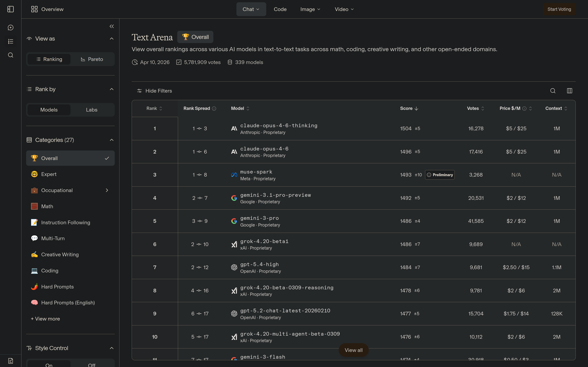Open the document icon at sidebar bottom

point(10,361)
